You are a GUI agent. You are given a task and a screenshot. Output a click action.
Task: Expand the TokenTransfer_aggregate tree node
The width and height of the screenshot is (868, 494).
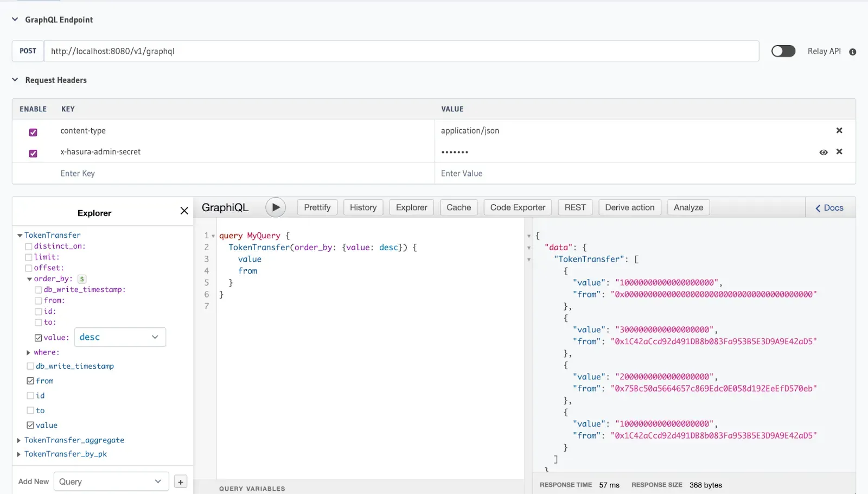pyautogui.click(x=19, y=440)
